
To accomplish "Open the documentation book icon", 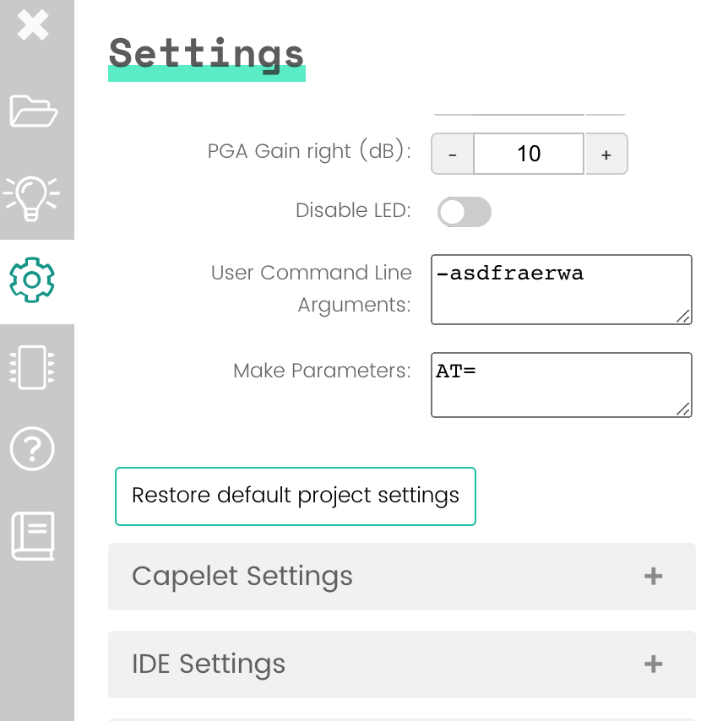I will (x=34, y=535).
